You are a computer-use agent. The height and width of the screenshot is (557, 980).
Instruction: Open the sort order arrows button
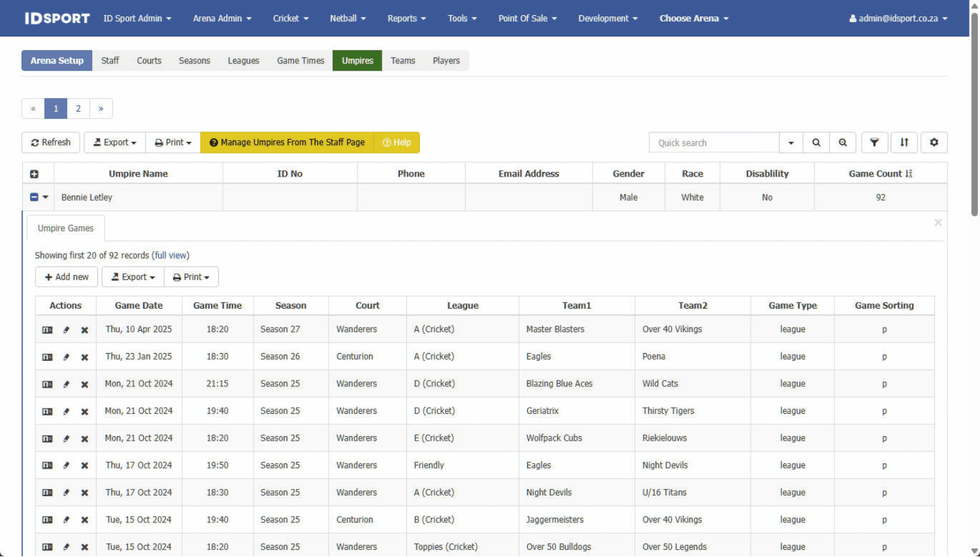pos(904,143)
